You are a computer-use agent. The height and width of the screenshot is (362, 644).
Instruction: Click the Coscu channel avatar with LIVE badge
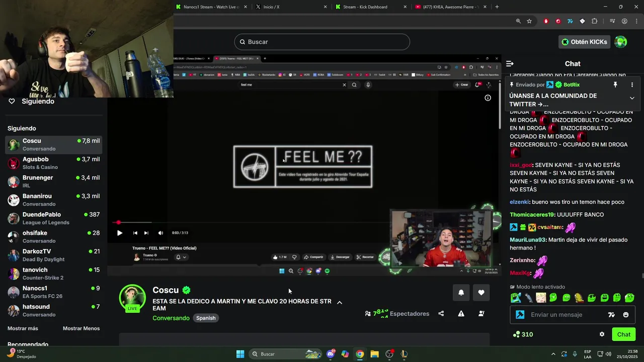(132, 298)
